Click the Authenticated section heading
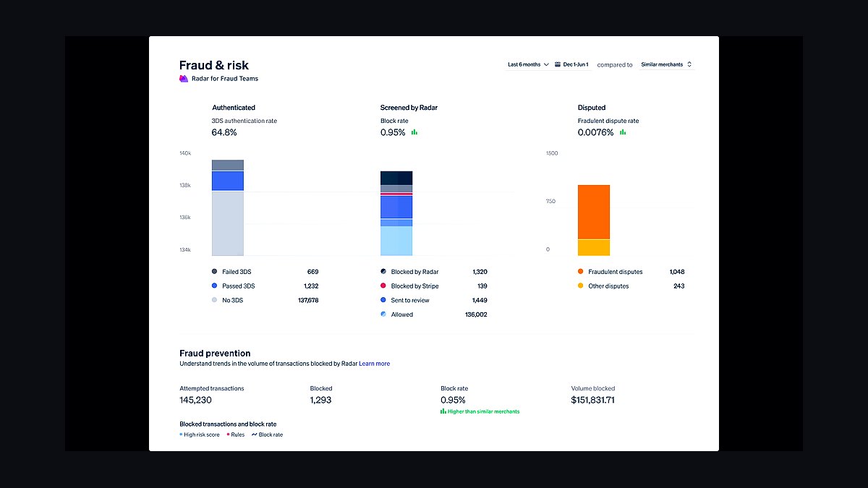This screenshot has width=868, height=488. coord(234,108)
